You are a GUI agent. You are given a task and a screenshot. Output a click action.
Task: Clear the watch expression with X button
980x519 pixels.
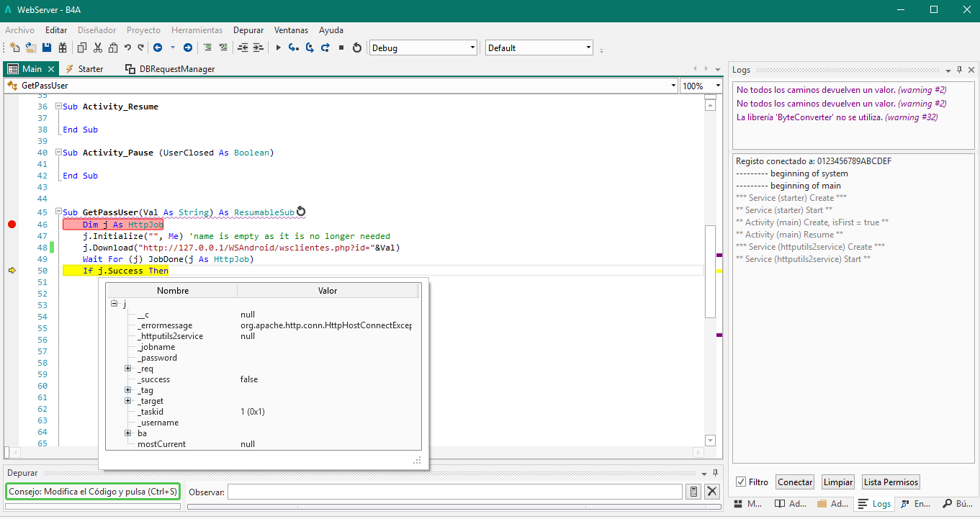tap(712, 492)
